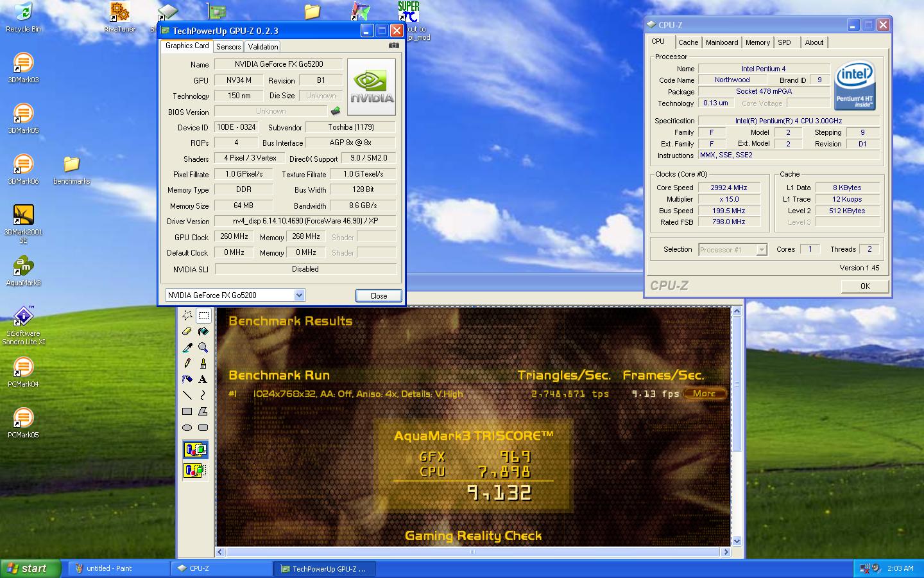Click the BIOS save chip icon in GPU-Z
This screenshot has height=578, width=924.
(335, 111)
